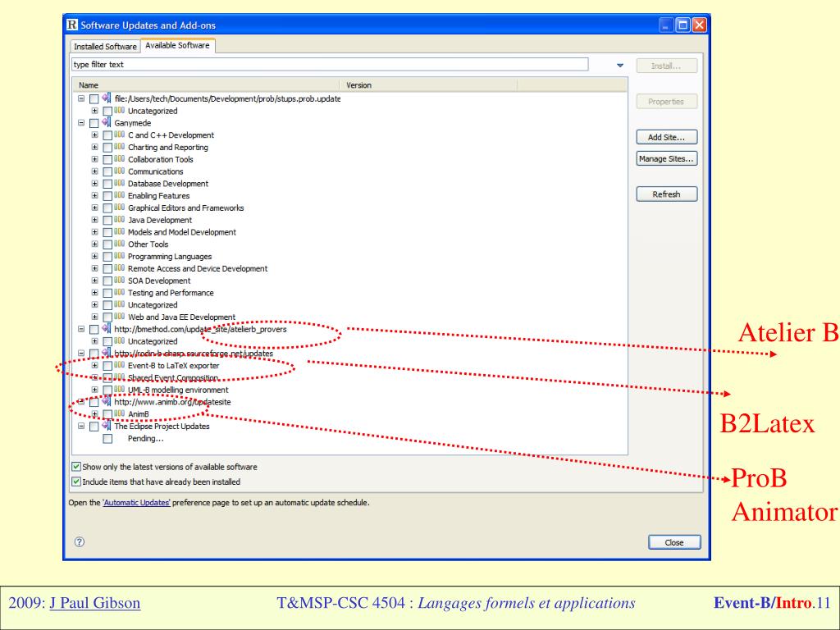Click the Refresh button
Image resolution: width=840 pixels, height=630 pixels.
pyautogui.click(x=666, y=194)
